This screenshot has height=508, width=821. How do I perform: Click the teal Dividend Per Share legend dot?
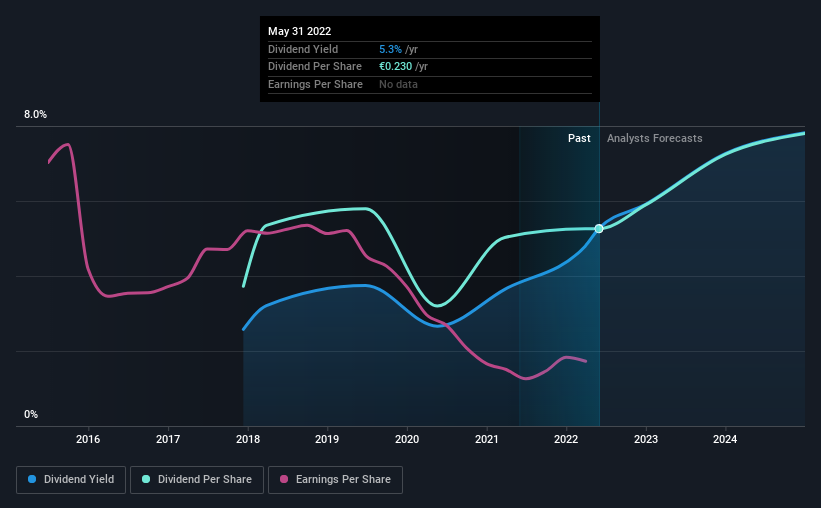click(146, 479)
